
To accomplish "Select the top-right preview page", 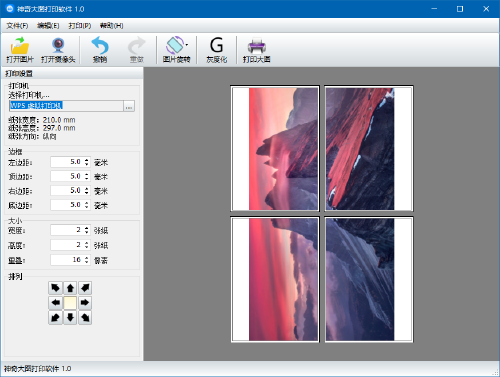I will pos(369,149).
